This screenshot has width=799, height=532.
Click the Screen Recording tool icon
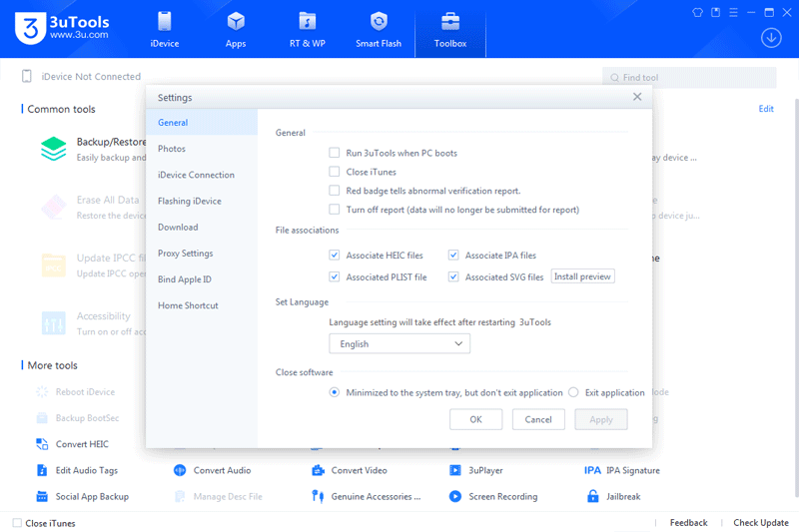point(455,496)
